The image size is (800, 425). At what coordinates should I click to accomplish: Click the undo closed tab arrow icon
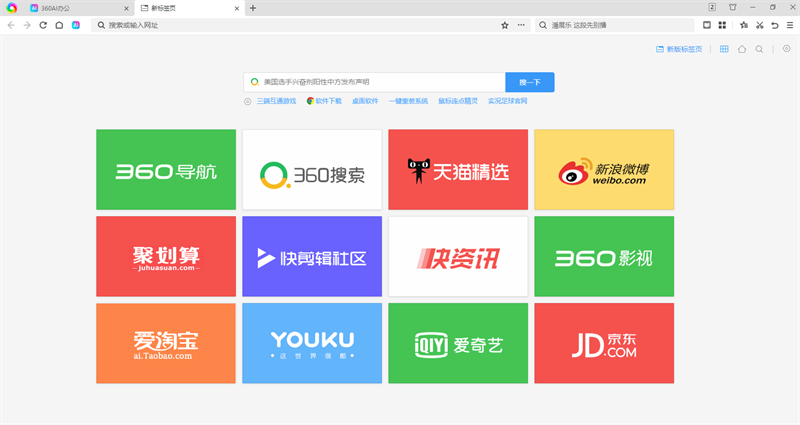coord(775,25)
